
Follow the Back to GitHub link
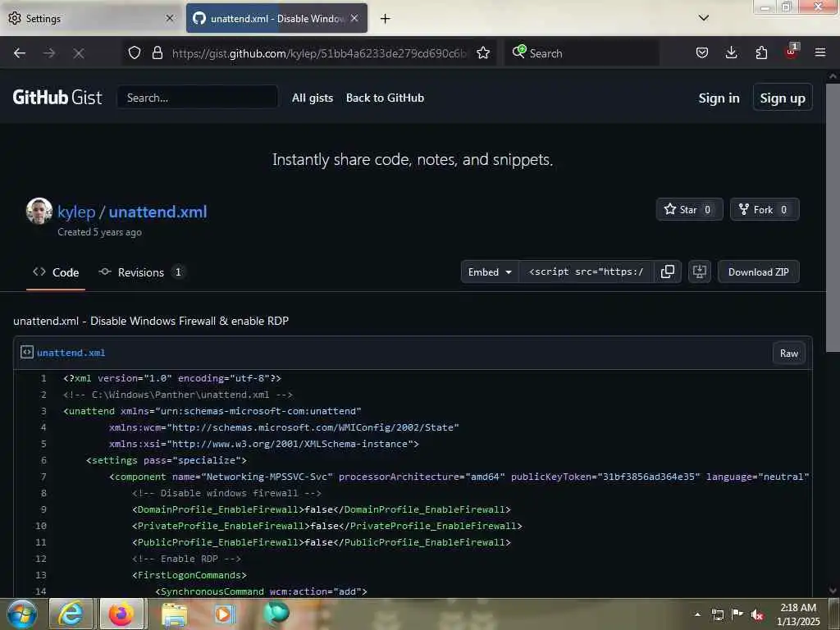tap(385, 98)
